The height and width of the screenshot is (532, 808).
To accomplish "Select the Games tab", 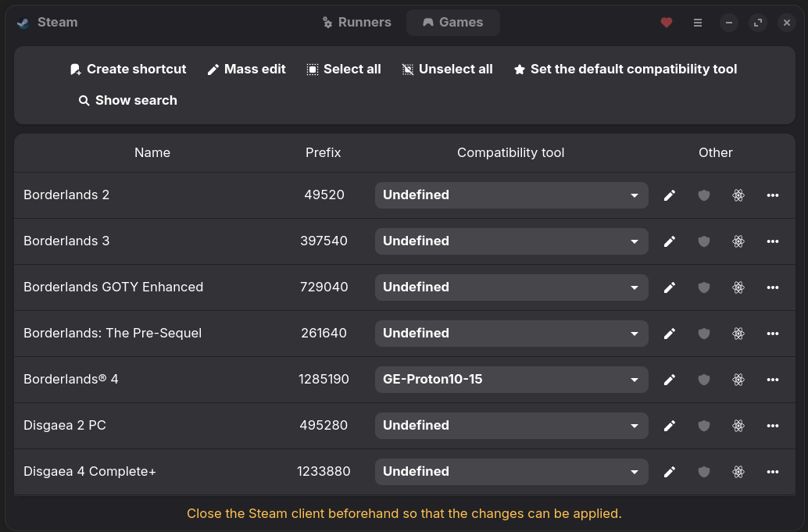I will click(453, 23).
